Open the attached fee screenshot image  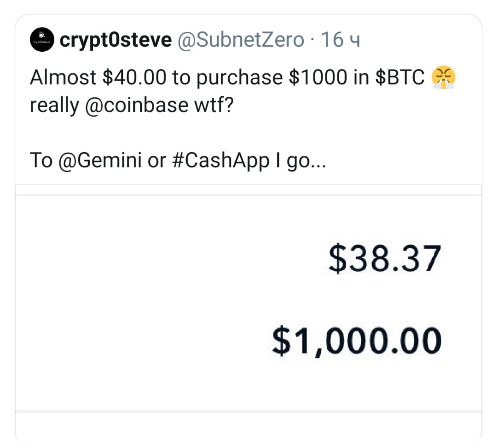tap(248, 303)
